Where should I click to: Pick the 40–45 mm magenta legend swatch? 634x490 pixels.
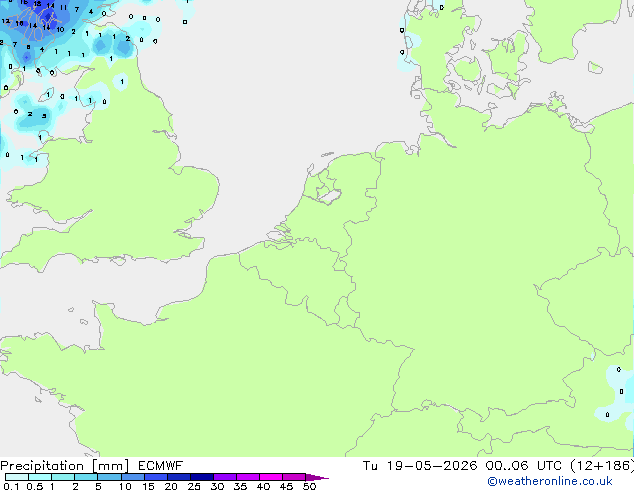tap(271, 477)
